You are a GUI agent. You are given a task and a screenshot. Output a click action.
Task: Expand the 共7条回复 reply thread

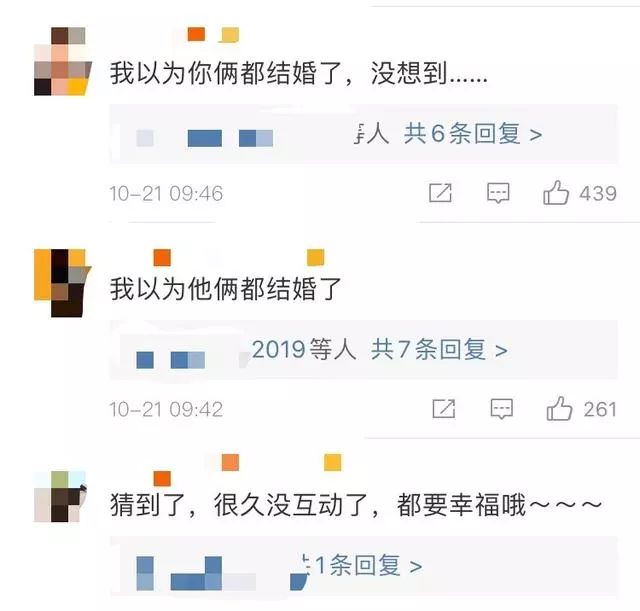pos(439,350)
